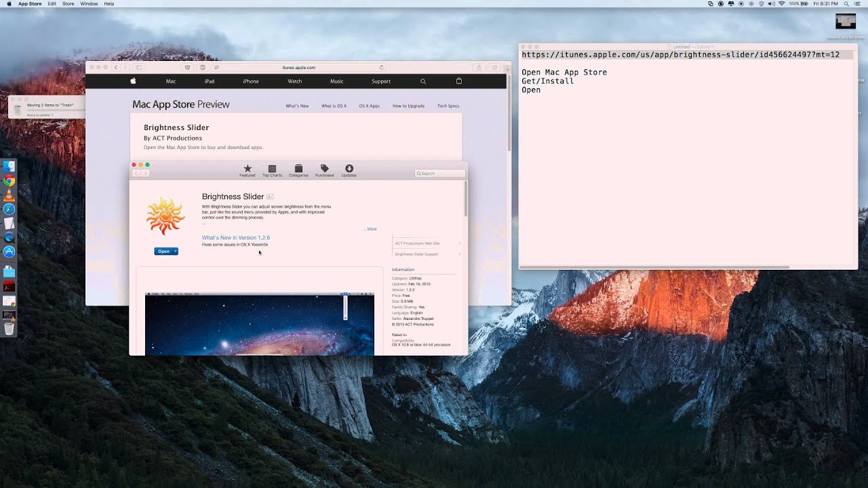Screen dimensions: 868x488
Task: Click Safari's back button
Action: 116,67
